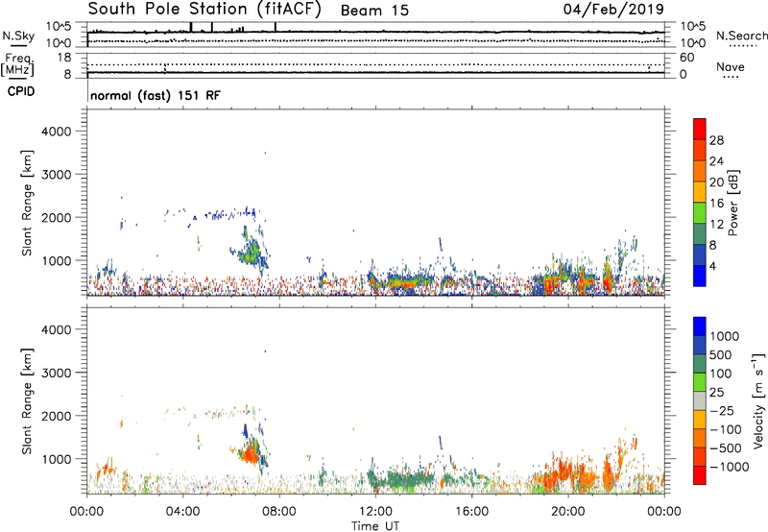Click the green power echo cluster near 07:00
The image size is (768, 532).
pyautogui.click(x=252, y=253)
